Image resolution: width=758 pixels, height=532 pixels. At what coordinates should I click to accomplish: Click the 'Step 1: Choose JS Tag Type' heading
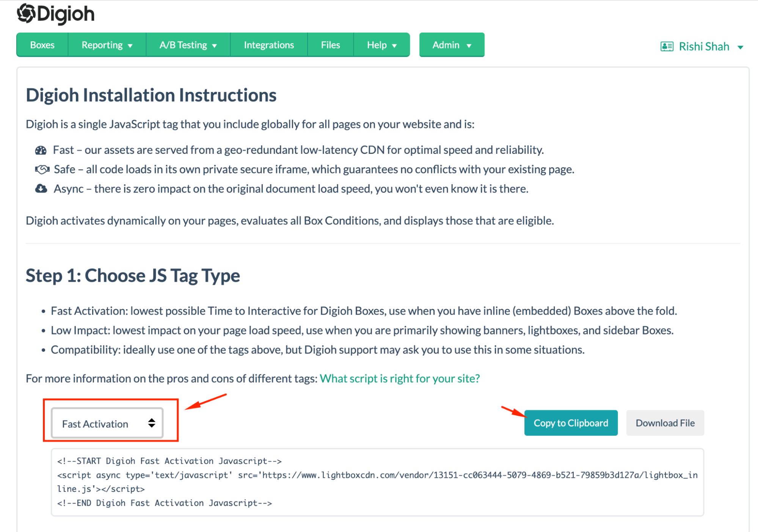(x=133, y=275)
